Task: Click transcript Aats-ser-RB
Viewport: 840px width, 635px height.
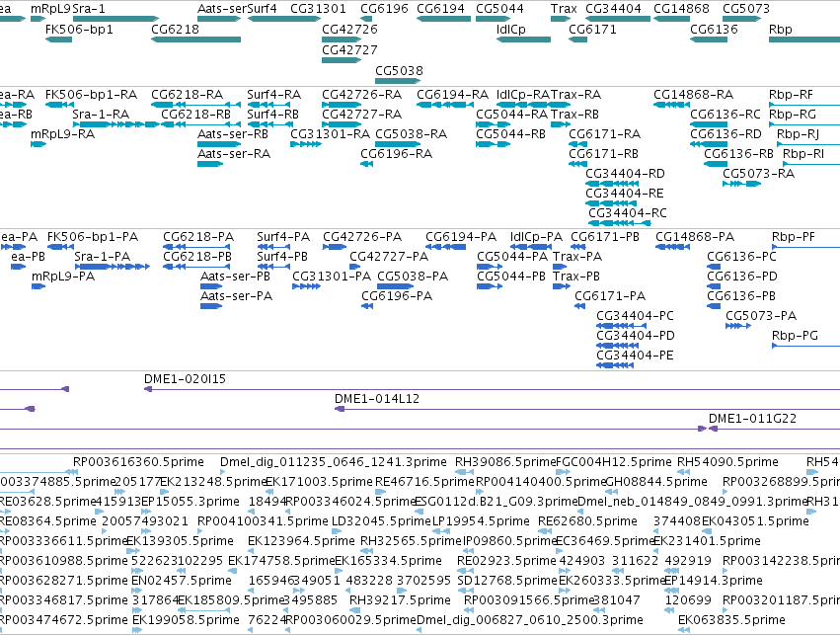Action: pos(233,134)
